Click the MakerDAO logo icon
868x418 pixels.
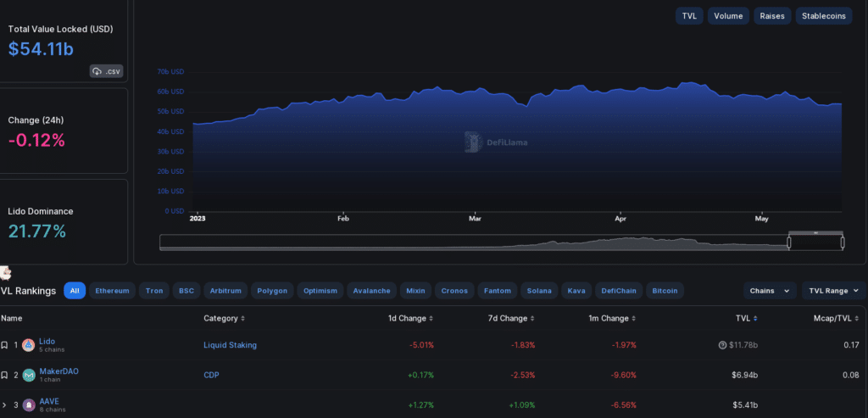28,375
